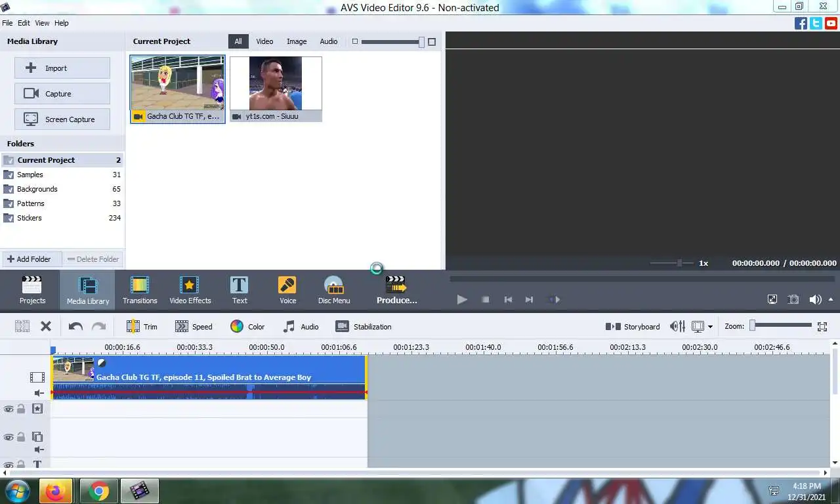Open the Help menu
This screenshot has height=504, width=840.
pos(61,23)
